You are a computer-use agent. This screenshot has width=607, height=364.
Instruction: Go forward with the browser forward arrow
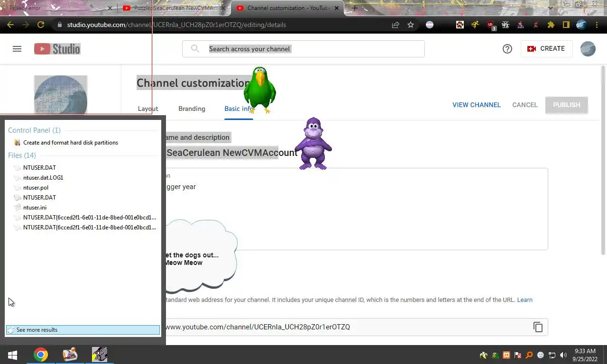click(26, 25)
